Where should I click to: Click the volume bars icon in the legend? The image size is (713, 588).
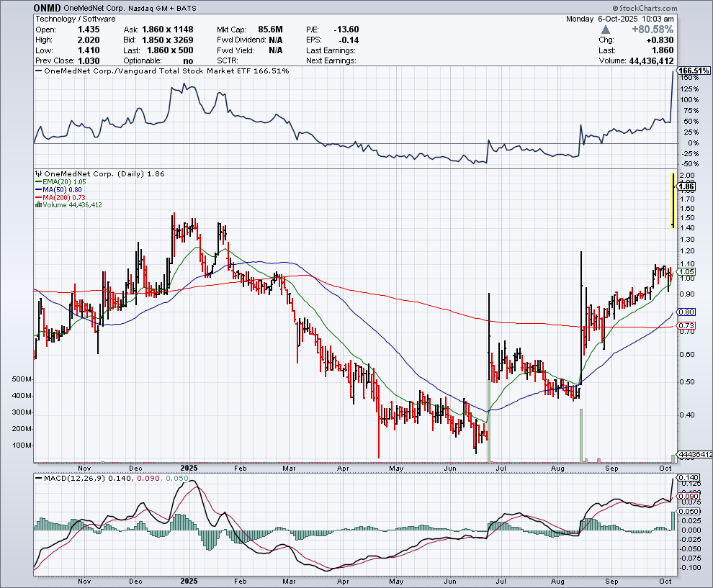[x=39, y=205]
